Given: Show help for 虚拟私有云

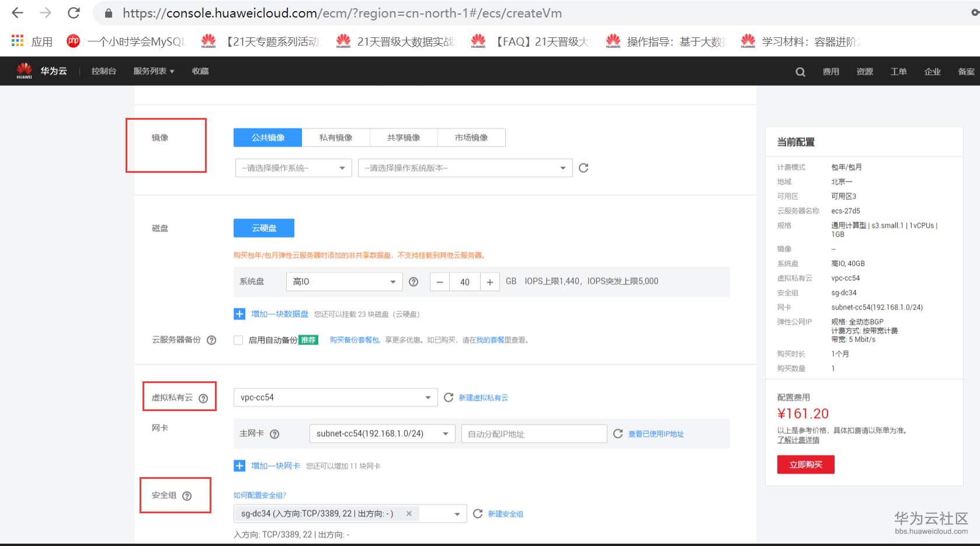Looking at the screenshot, I should coord(203,398).
